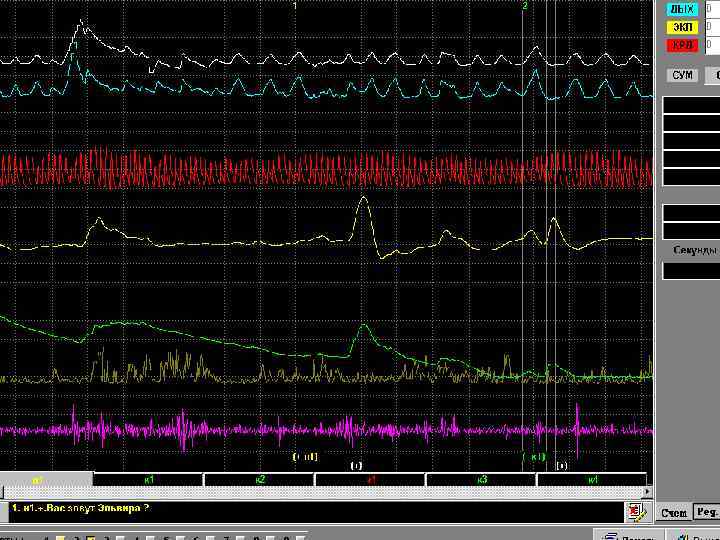Select the red КРВ channel label

pos(682,45)
